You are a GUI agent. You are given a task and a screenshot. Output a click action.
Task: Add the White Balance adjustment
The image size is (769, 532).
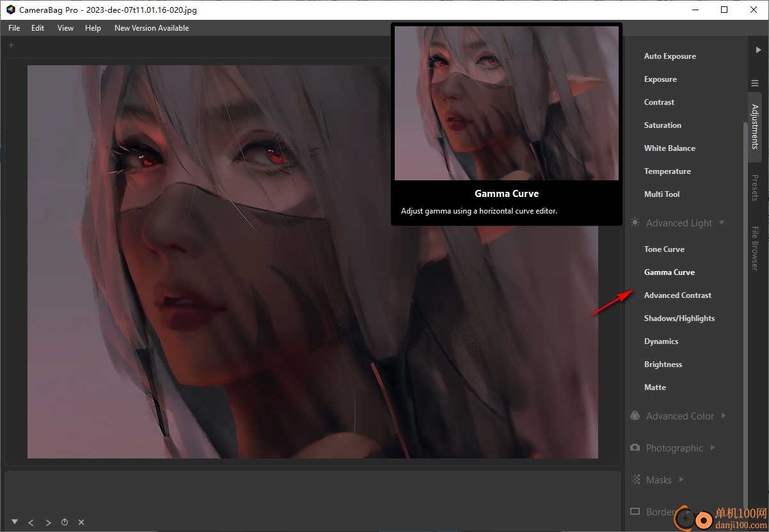[670, 148]
